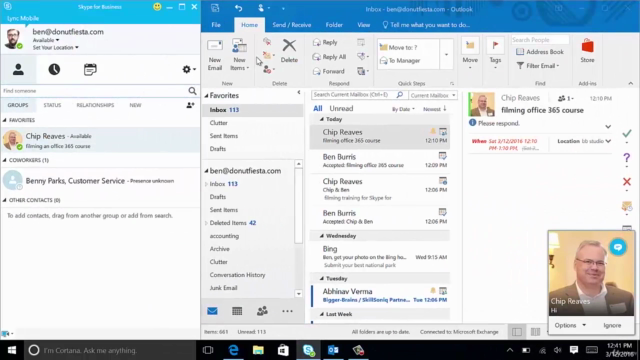
Task: Open Skype Contacts view icon
Action: click(18, 69)
